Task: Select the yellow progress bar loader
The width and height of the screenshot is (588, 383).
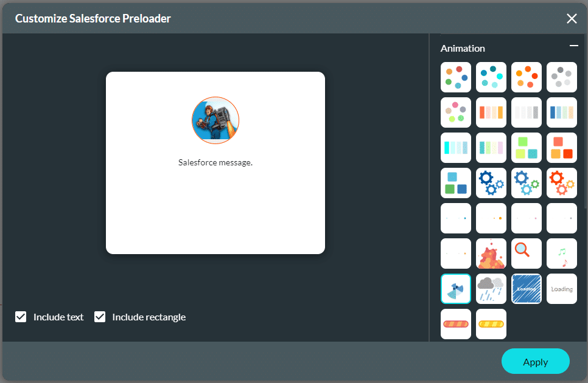Action: pos(491,323)
